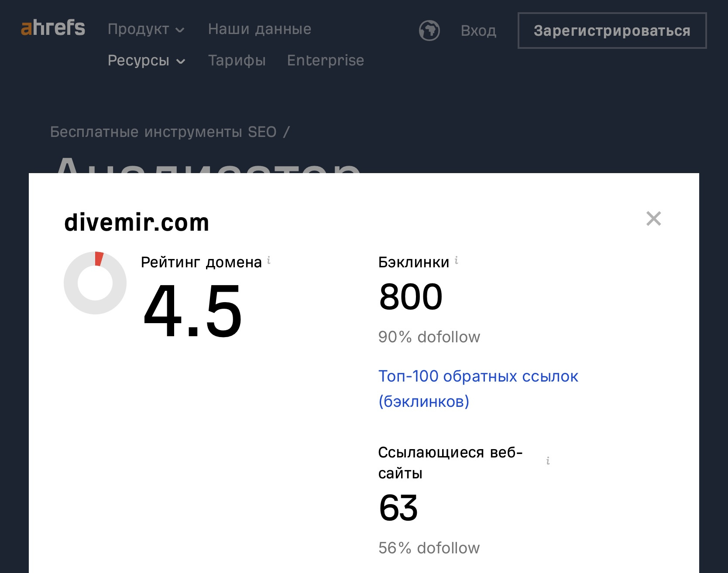
Task: Expand the Ресурсы dropdown menu
Action: click(147, 60)
